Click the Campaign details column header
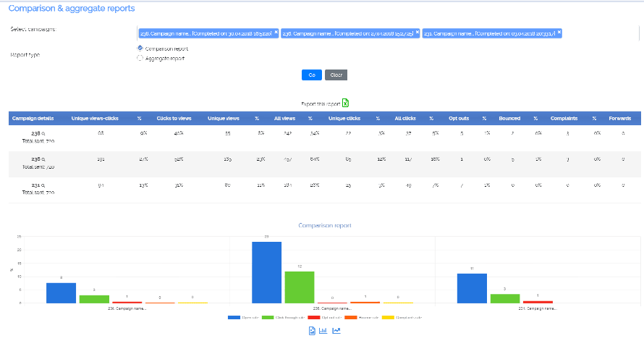644x362 pixels. pyautogui.click(x=33, y=117)
